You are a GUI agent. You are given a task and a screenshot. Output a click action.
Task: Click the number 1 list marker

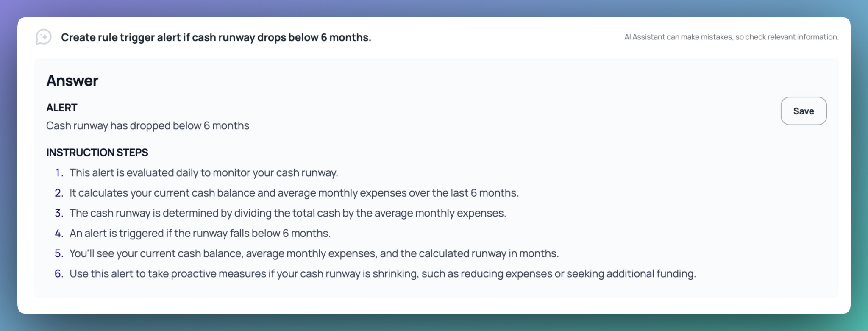pos(59,173)
